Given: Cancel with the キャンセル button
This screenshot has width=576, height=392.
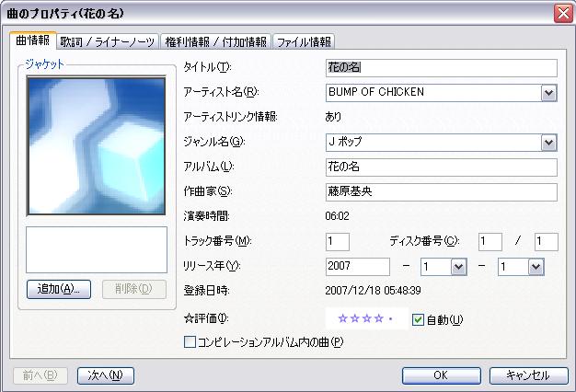Looking at the screenshot, I should [x=527, y=375].
